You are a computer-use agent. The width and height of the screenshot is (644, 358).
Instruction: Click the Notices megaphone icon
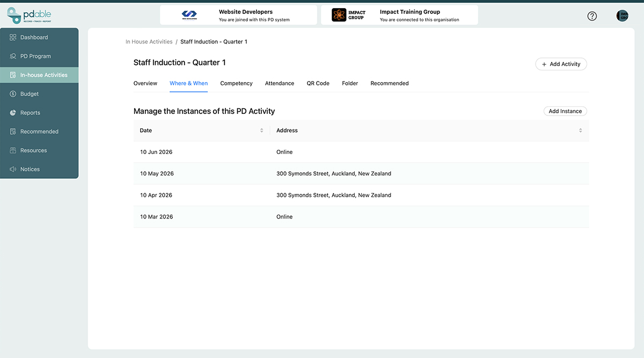tap(13, 169)
